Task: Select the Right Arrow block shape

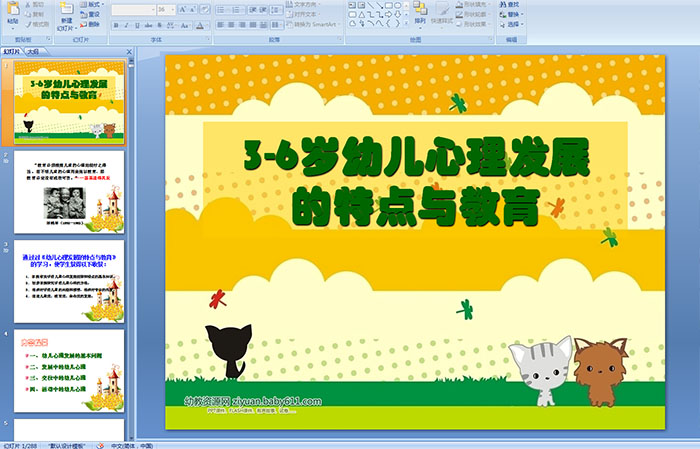Action: [388, 14]
